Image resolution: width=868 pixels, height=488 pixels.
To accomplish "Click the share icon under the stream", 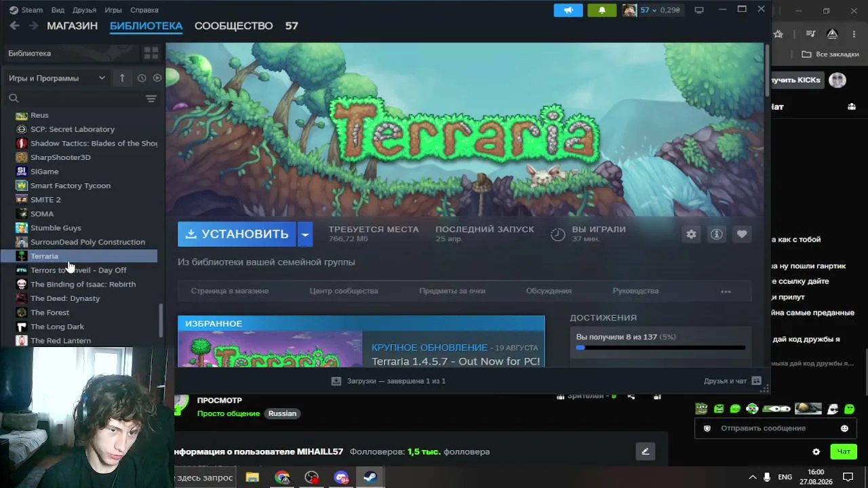I will coord(631,396).
